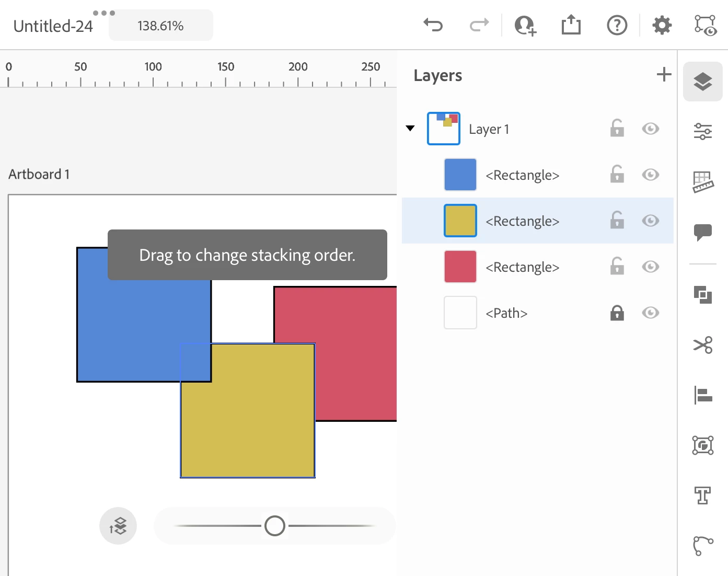The image size is (728, 576).
Task: Open the Combine Shapes panel
Action: (x=703, y=295)
